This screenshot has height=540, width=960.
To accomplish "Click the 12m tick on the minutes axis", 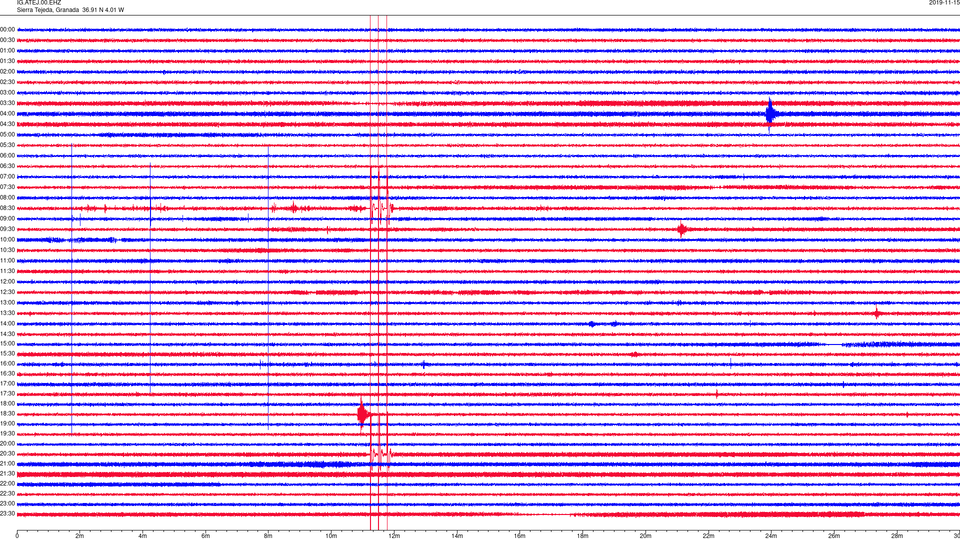I will tap(394, 536).
